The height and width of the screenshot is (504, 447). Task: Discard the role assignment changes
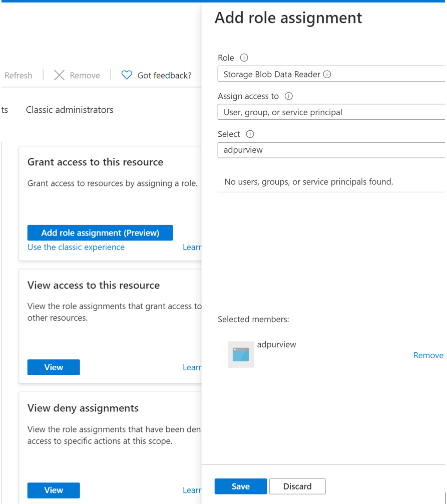297,486
